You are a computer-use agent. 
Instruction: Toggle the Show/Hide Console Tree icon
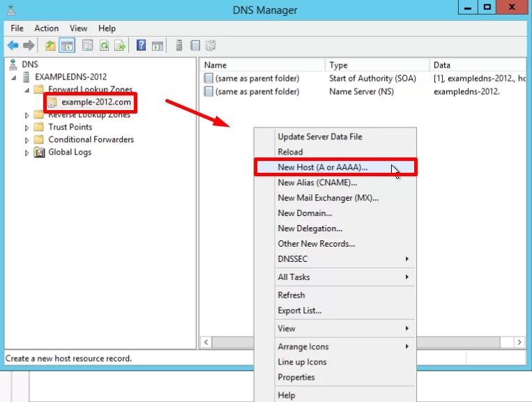tap(67, 46)
